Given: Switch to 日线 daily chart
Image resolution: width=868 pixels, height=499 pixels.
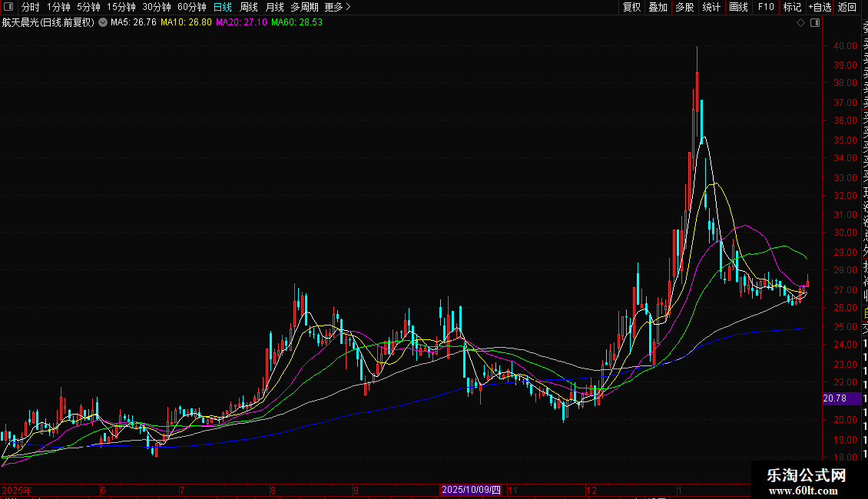Looking at the screenshot, I should (x=223, y=7).
